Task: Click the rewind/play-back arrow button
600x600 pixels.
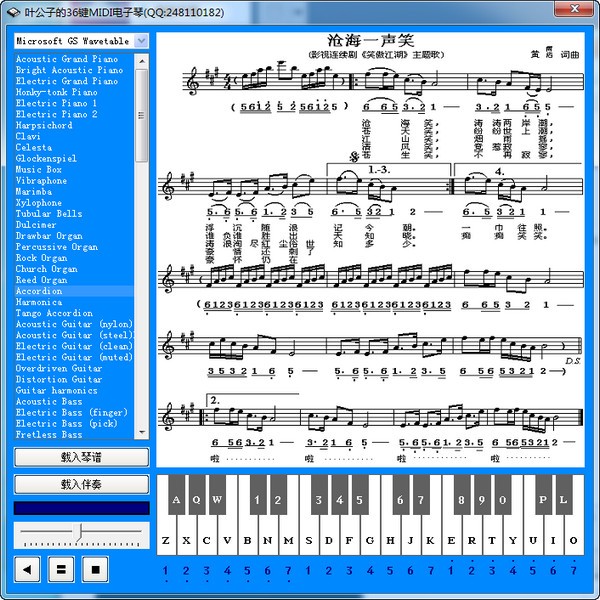Action: (x=27, y=569)
